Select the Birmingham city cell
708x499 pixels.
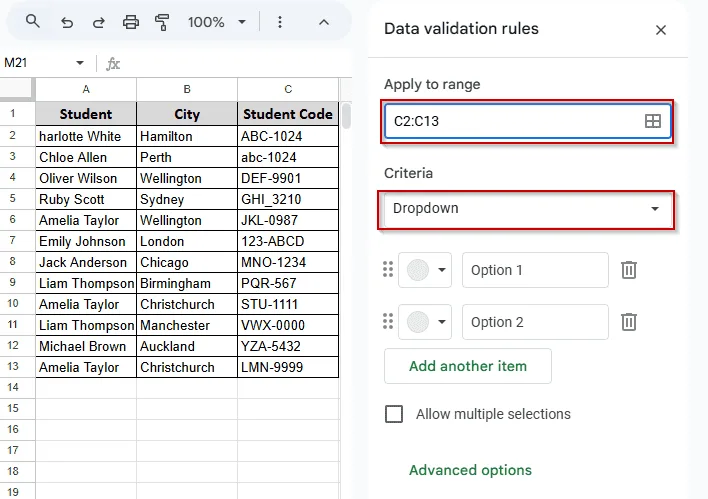pos(187,283)
